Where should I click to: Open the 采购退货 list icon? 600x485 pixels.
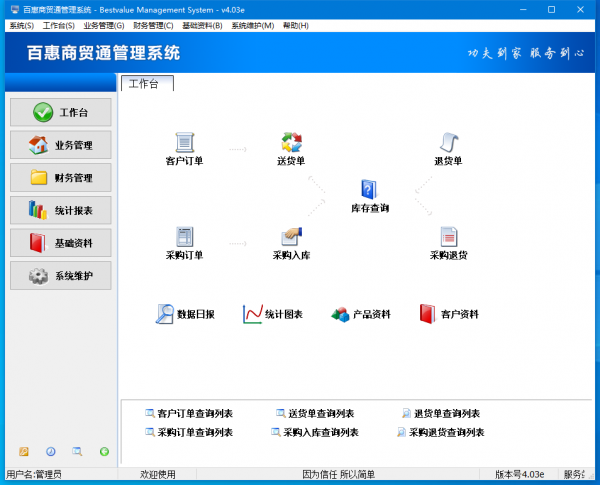448,237
